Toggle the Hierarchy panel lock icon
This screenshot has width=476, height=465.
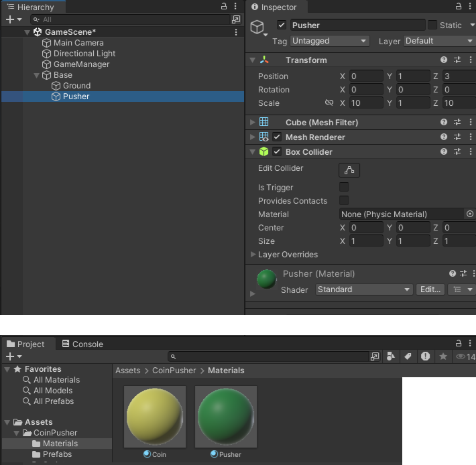[224, 6]
